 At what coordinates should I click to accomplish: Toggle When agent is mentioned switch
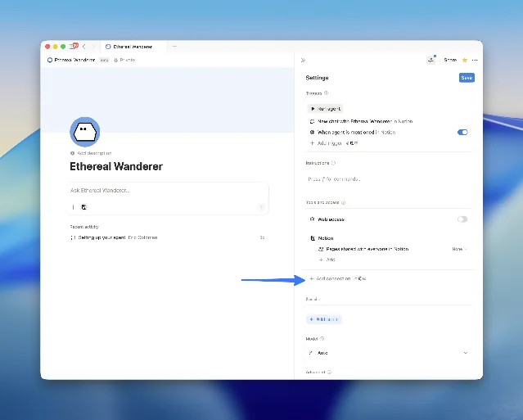(x=462, y=132)
